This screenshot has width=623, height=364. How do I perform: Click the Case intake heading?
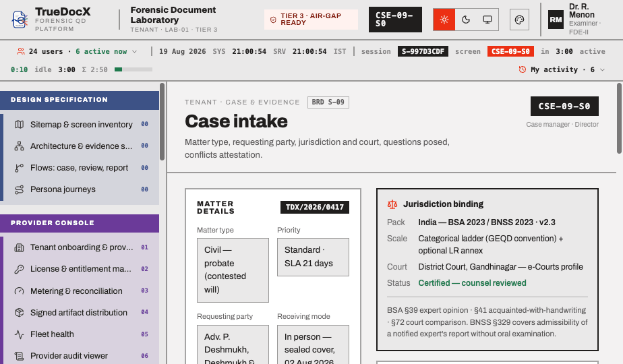236,121
